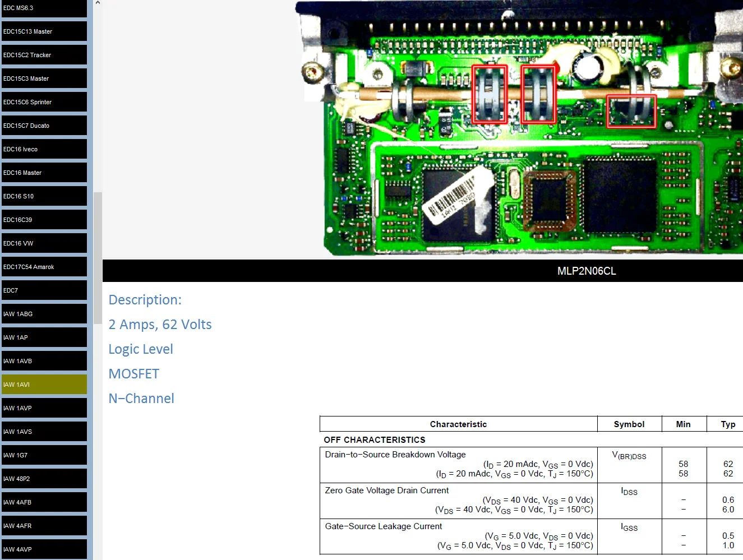The width and height of the screenshot is (743, 560).
Task: Click the '2 Amps, 62 Volts' description line
Action: coord(160,325)
